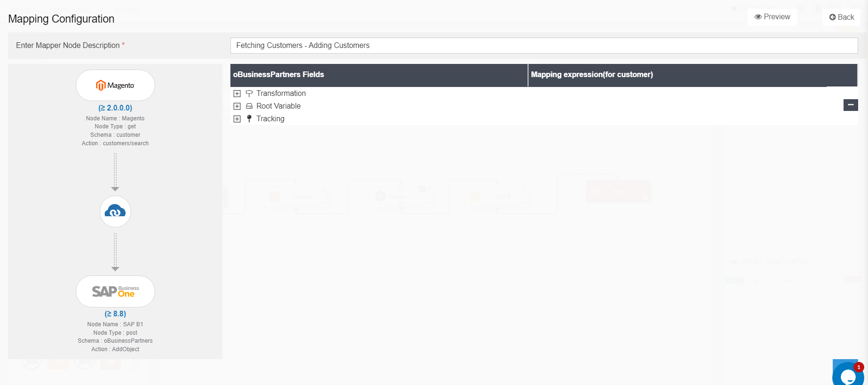The width and height of the screenshot is (868, 385).
Task: Click the Preview button
Action: pyautogui.click(x=772, y=17)
